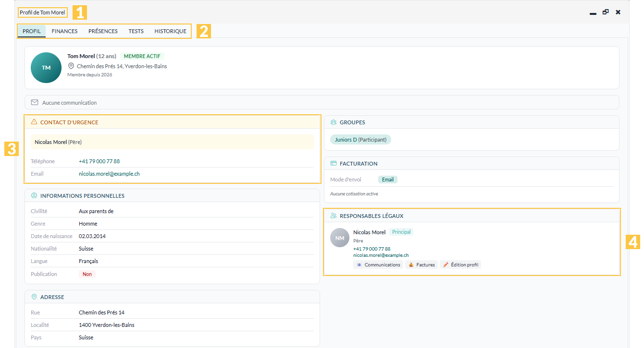Open Communications for Nicolas Morel
Screen dimensions: 644x348
point(378,265)
